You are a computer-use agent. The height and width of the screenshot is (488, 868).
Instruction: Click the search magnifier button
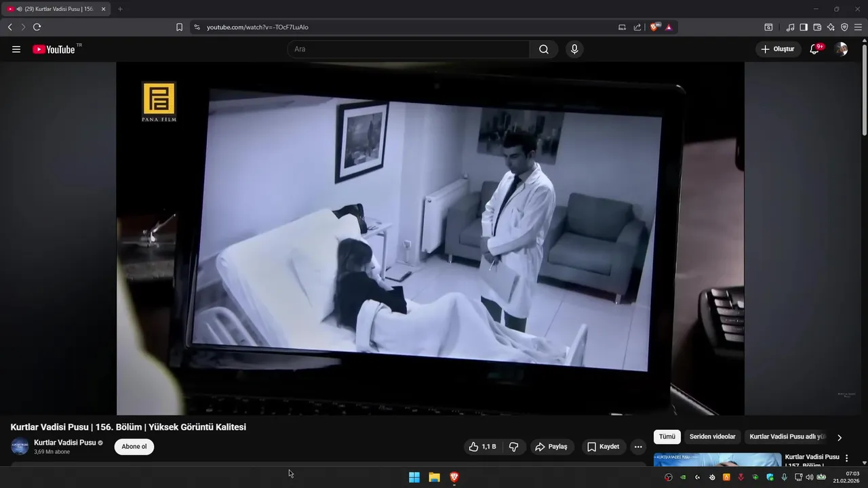544,49
